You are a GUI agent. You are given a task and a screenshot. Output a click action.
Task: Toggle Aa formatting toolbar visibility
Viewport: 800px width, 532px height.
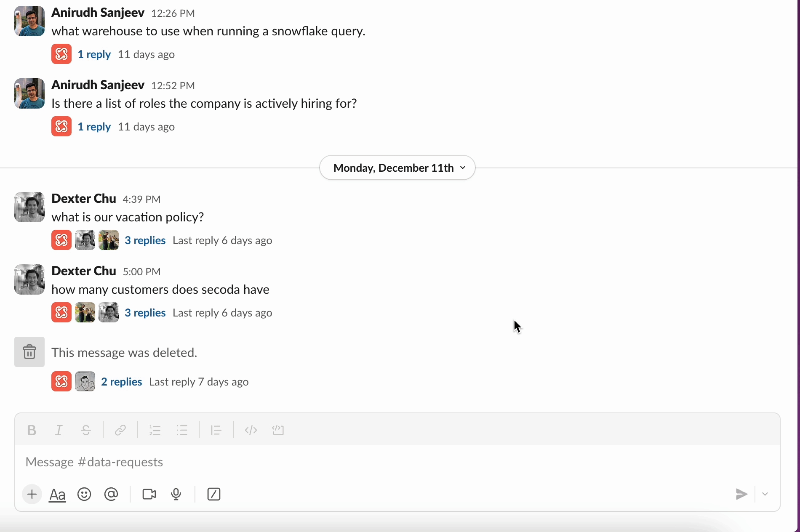click(x=57, y=495)
